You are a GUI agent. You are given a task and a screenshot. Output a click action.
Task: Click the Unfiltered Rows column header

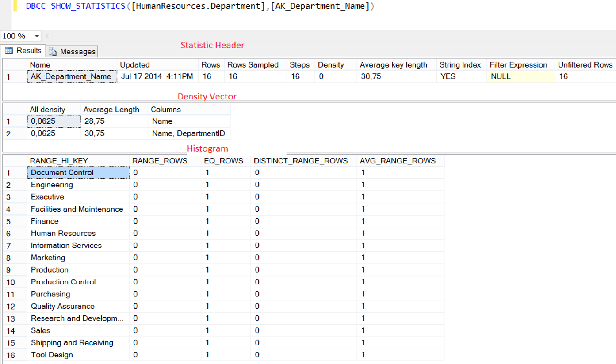coord(585,65)
